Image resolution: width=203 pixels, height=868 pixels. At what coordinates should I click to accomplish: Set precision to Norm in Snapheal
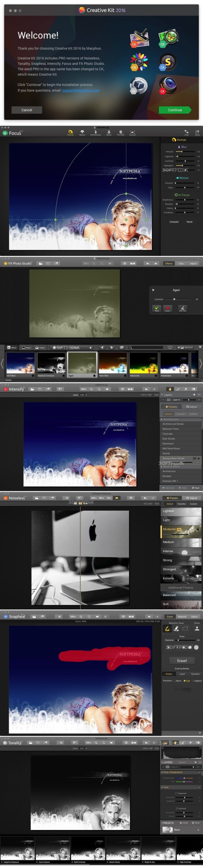[175, 681]
